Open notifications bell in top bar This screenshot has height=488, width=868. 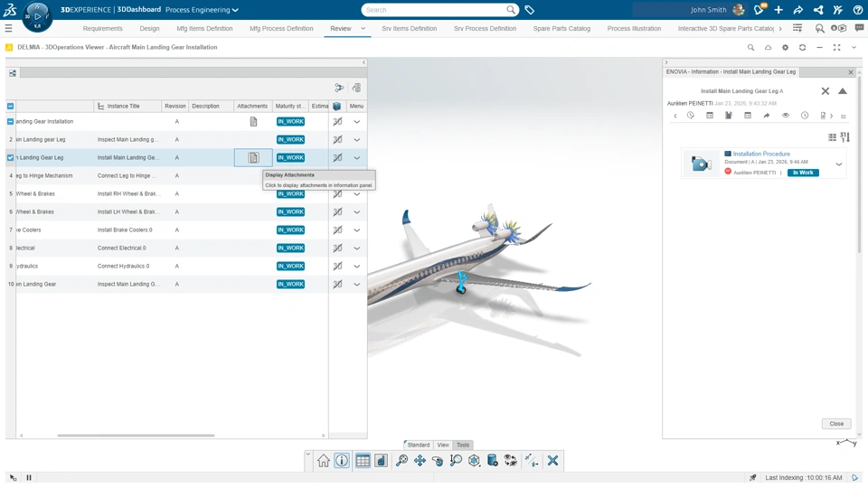[759, 9]
